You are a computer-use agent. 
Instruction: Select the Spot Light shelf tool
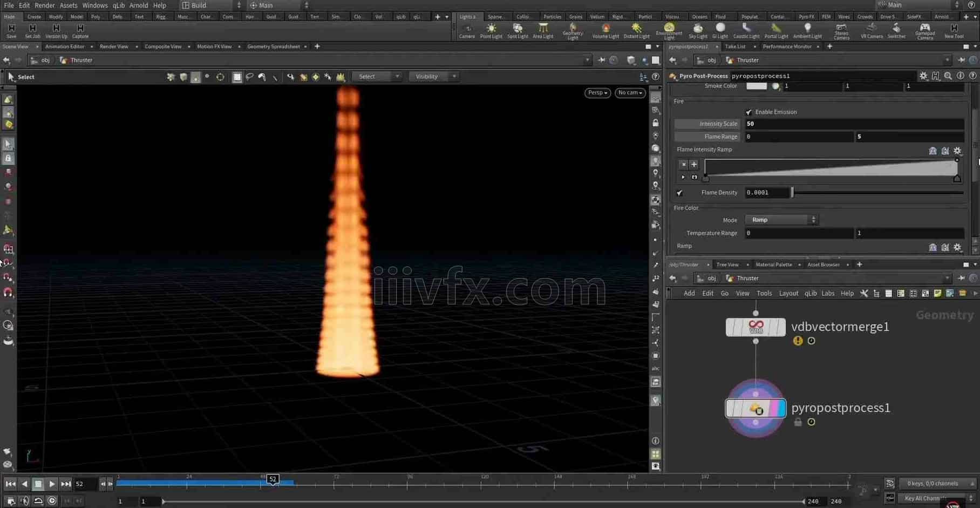coord(517,30)
